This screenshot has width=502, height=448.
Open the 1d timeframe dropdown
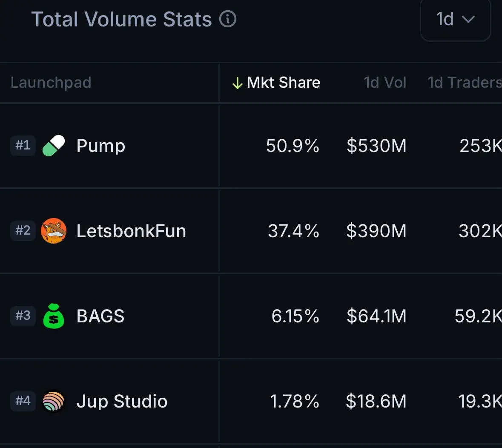[455, 19]
